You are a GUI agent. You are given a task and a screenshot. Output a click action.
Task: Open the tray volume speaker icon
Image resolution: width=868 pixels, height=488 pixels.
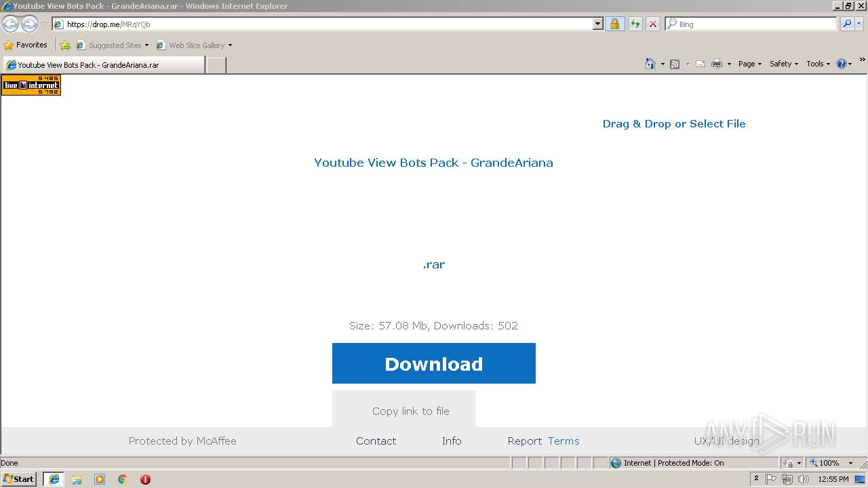click(x=803, y=479)
